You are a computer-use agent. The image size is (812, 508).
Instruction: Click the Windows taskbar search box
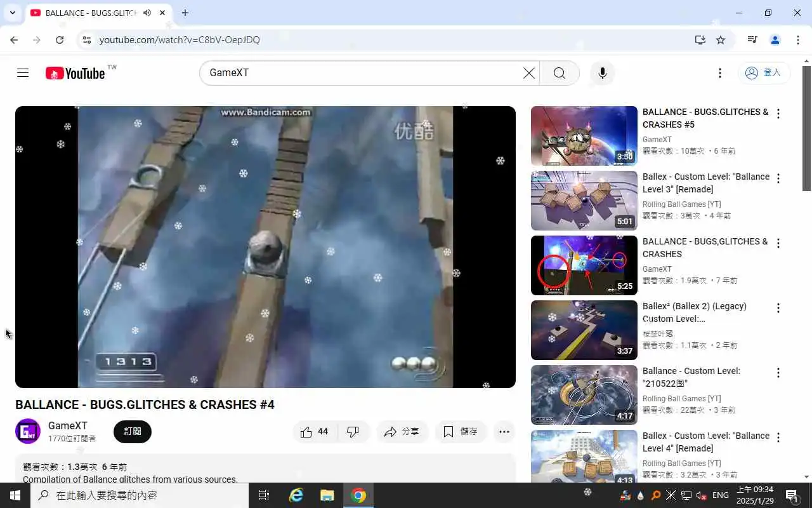(x=140, y=495)
